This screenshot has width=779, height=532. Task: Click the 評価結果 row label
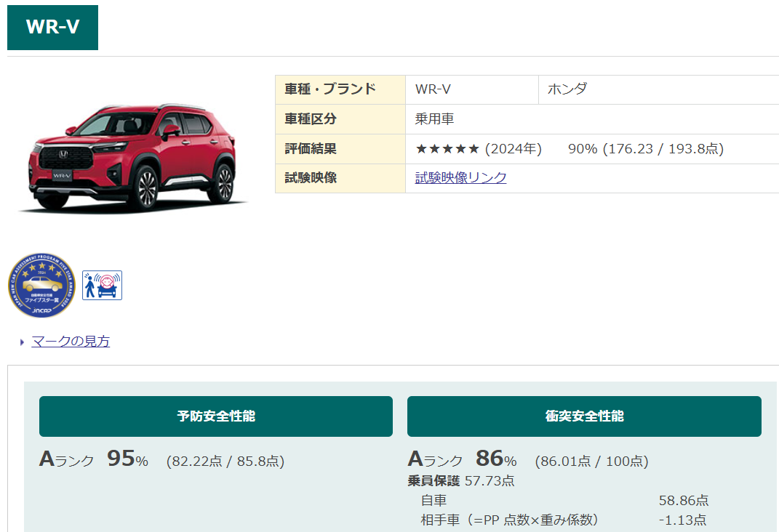[340, 149]
